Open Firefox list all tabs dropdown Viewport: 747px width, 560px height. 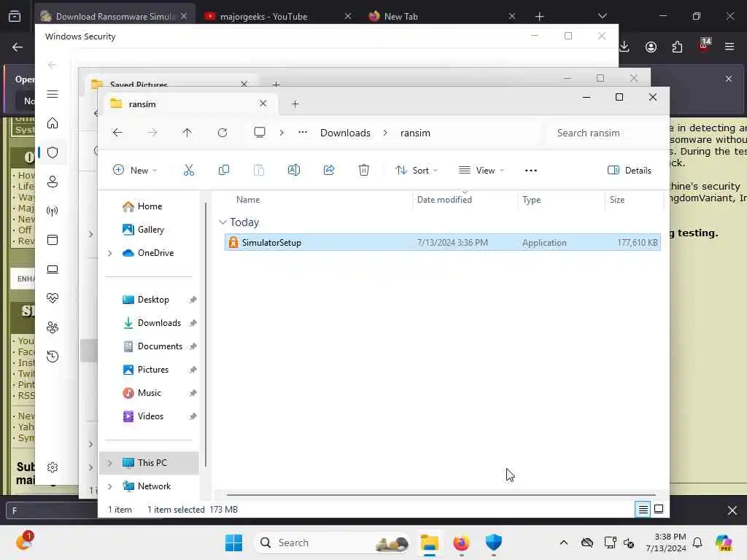[x=602, y=16]
